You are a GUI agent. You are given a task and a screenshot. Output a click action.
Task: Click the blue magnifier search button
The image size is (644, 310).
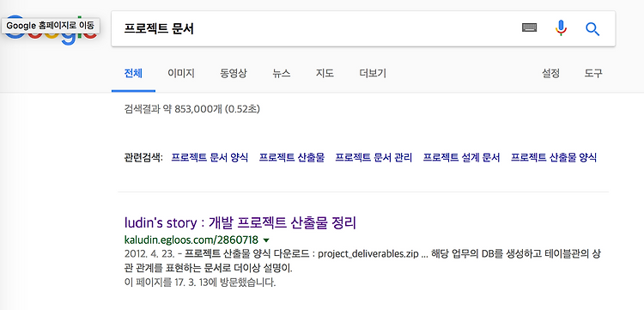tap(592, 28)
